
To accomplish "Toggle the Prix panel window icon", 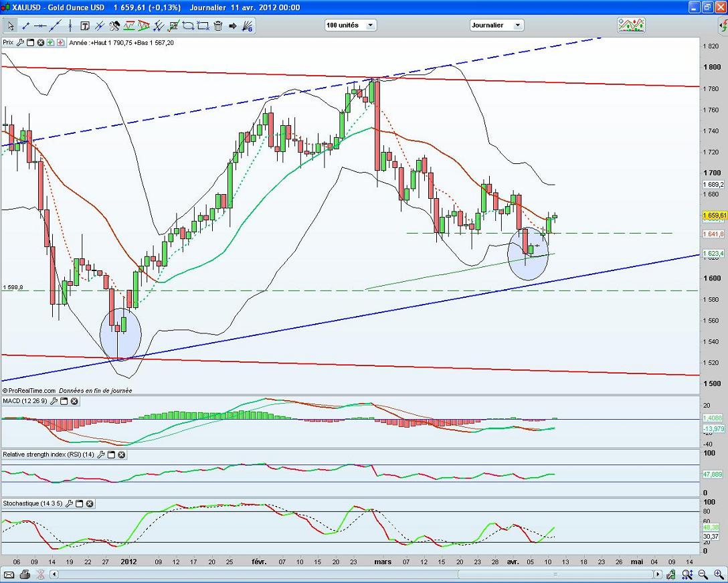I will pyautogui.click(x=31, y=42).
